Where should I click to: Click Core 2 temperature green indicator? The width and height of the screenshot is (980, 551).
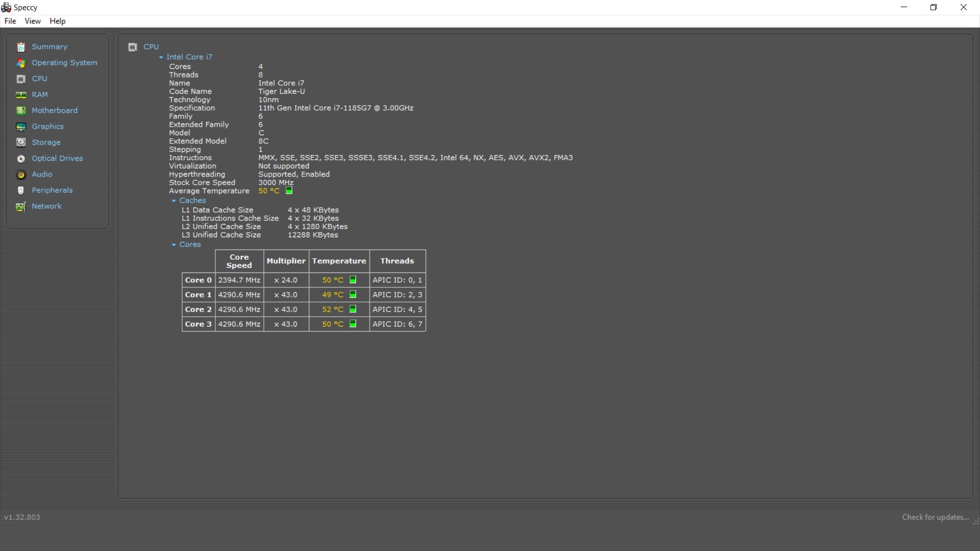353,309
